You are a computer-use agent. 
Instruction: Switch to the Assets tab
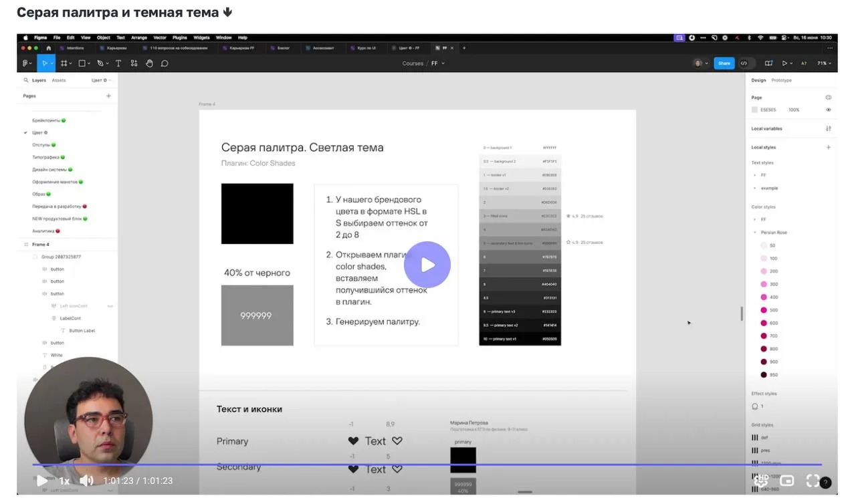(x=59, y=80)
